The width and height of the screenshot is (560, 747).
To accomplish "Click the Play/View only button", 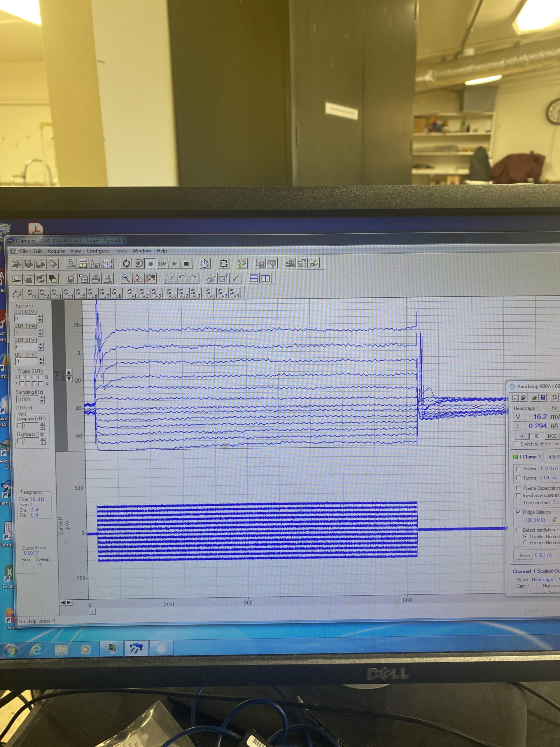I will coord(174,263).
